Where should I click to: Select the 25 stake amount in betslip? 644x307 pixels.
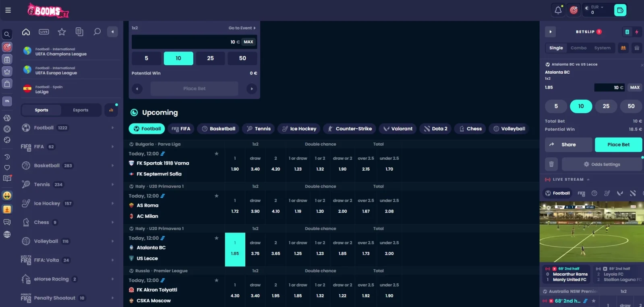point(606,106)
